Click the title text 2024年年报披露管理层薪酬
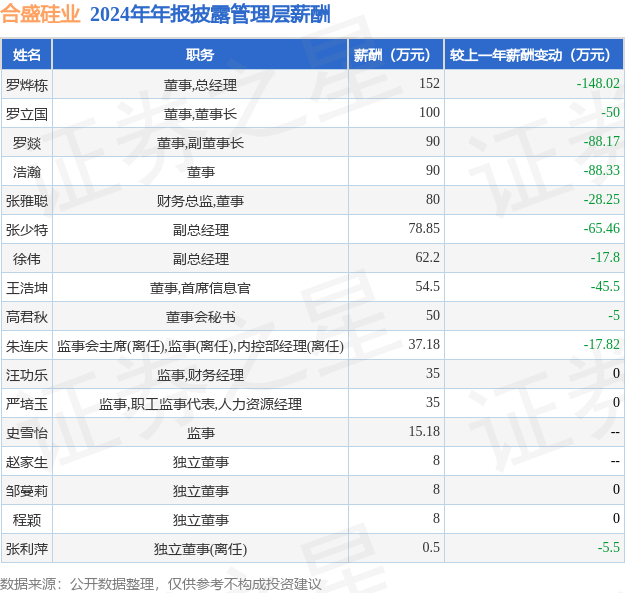This screenshot has width=625, height=593. pyautogui.click(x=210, y=15)
